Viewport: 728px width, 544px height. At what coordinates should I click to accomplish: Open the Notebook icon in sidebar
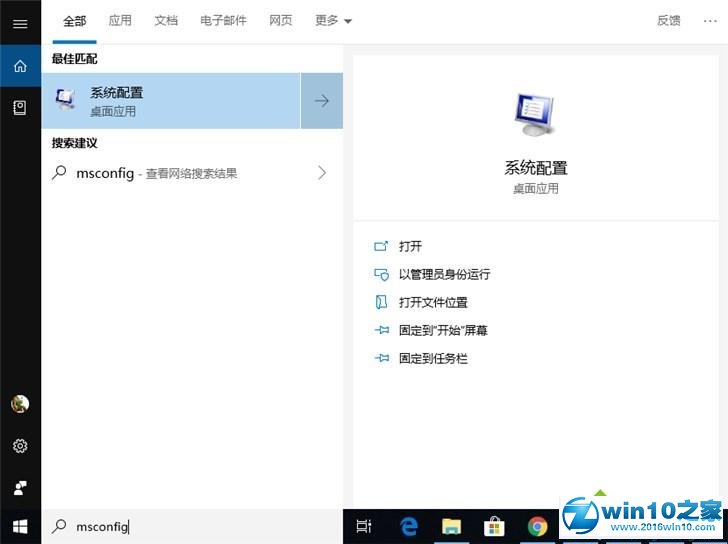pyautogui.click(x=20, y=107)
